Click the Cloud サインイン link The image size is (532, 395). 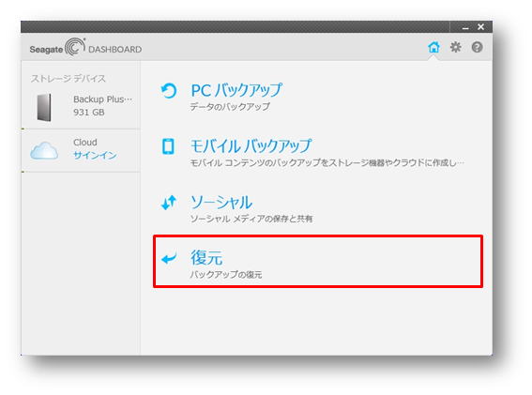[x=95, y=155]
